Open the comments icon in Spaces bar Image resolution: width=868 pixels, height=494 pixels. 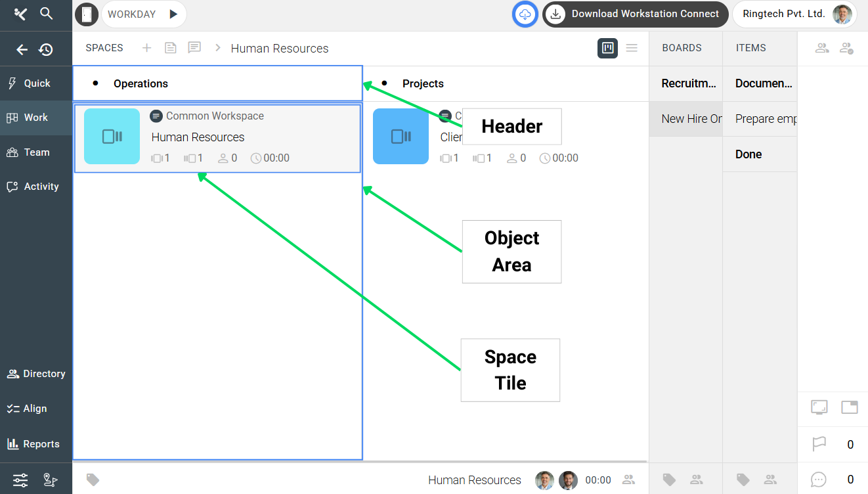(x=194, y=48)
